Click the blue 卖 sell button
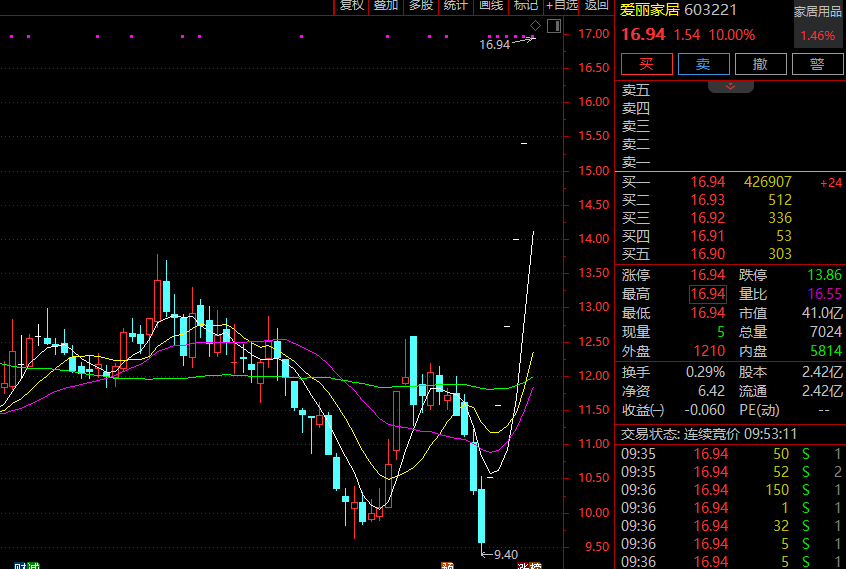The width and height of the screenshot is (846, 569). 704,64
